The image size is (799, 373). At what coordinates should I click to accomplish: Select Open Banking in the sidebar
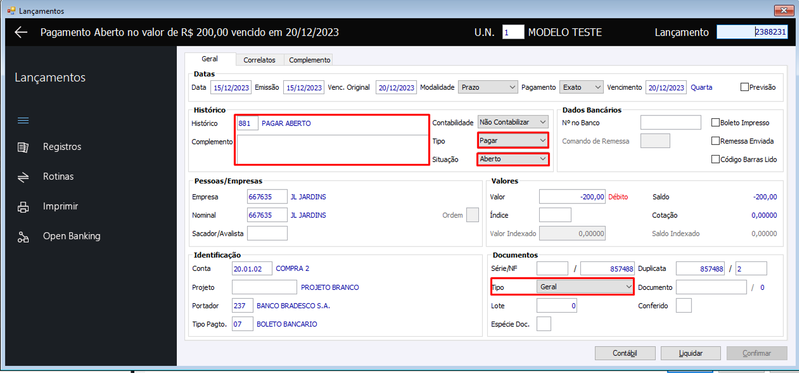pyautogui.click(x=71, y=236)
